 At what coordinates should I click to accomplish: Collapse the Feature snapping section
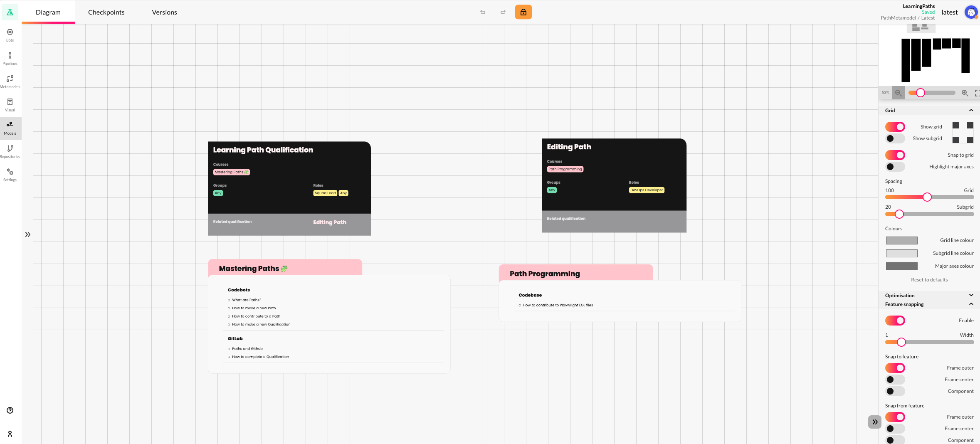click(929, 304)
